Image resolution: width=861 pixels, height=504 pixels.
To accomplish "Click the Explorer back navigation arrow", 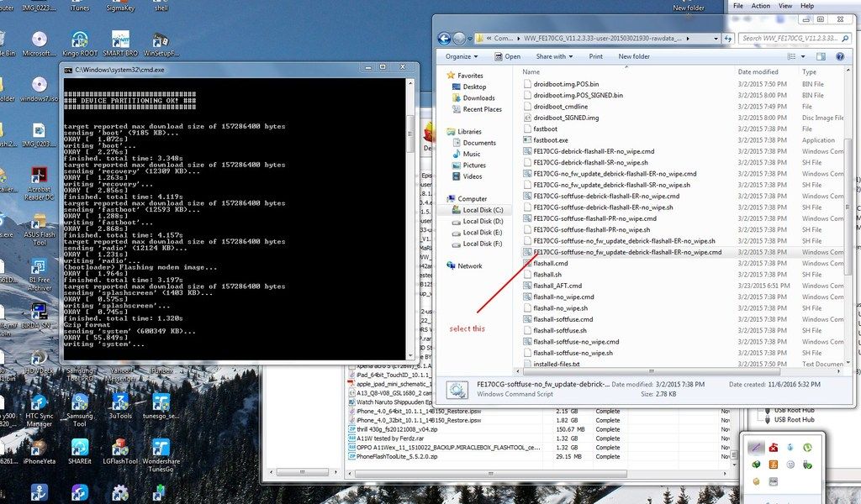I will 444,39.
